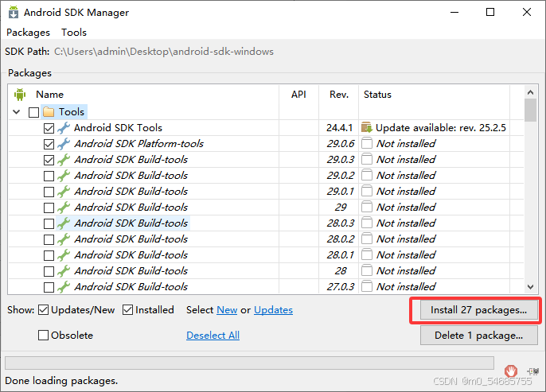Screen dimensions: 546x392
Task: Click the wrench icon for Build-tools 29.0.1
Action: 64,192
